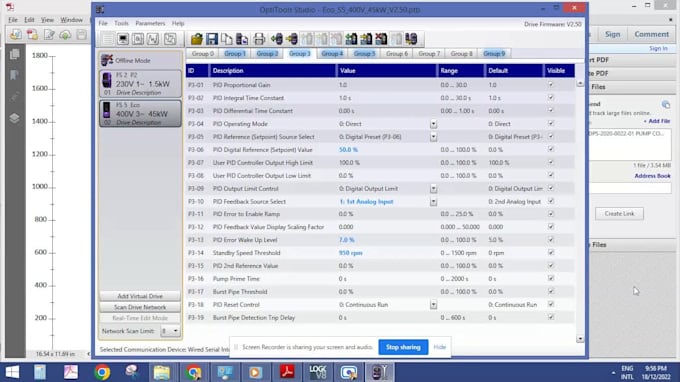680x382 pixels.
Task: Click the Offline Mode icon
Action: tap(107, 60)
